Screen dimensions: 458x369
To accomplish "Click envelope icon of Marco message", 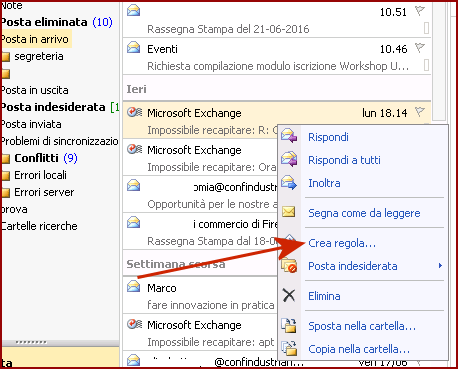I will pyautogui.click(x=134, y=286).
